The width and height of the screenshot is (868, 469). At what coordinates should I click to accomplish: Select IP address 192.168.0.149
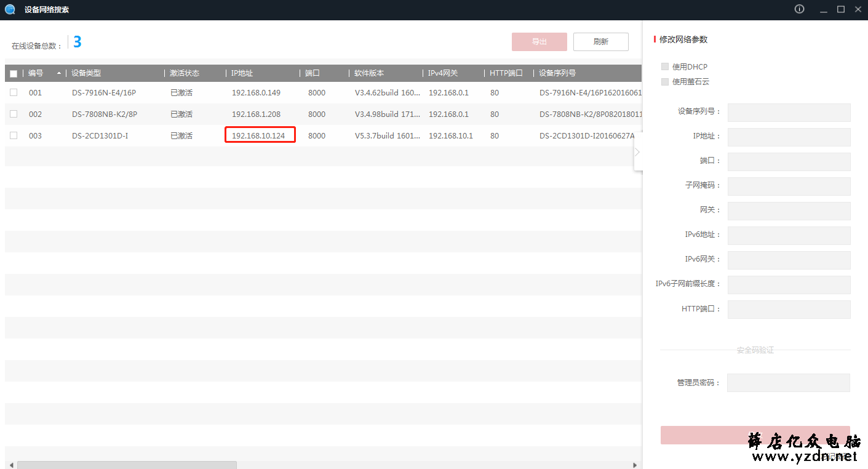click(x=256, y=93)
